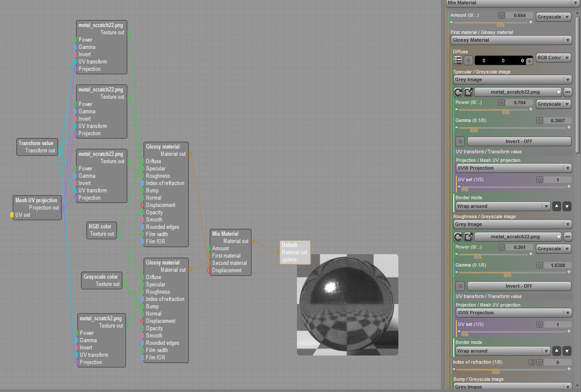Click the Gamma value field 0.3007
The height and width of the screenshot is (392, 581).
point(558,121)
